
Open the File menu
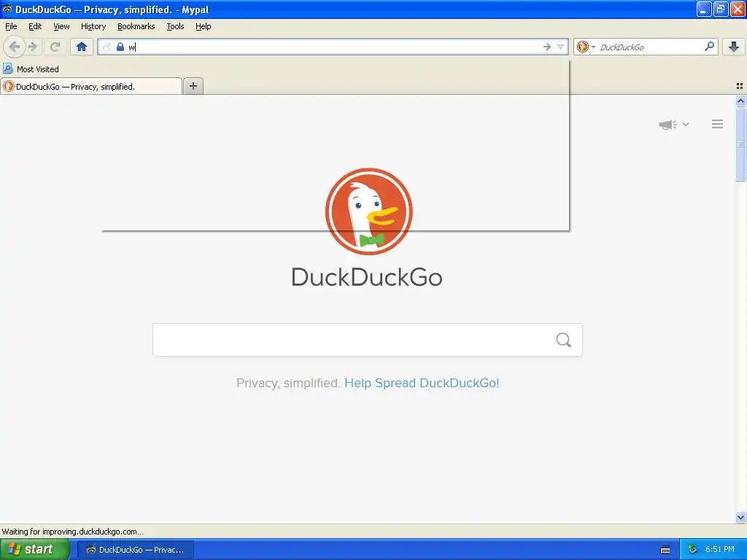click(x=11, y=26)
